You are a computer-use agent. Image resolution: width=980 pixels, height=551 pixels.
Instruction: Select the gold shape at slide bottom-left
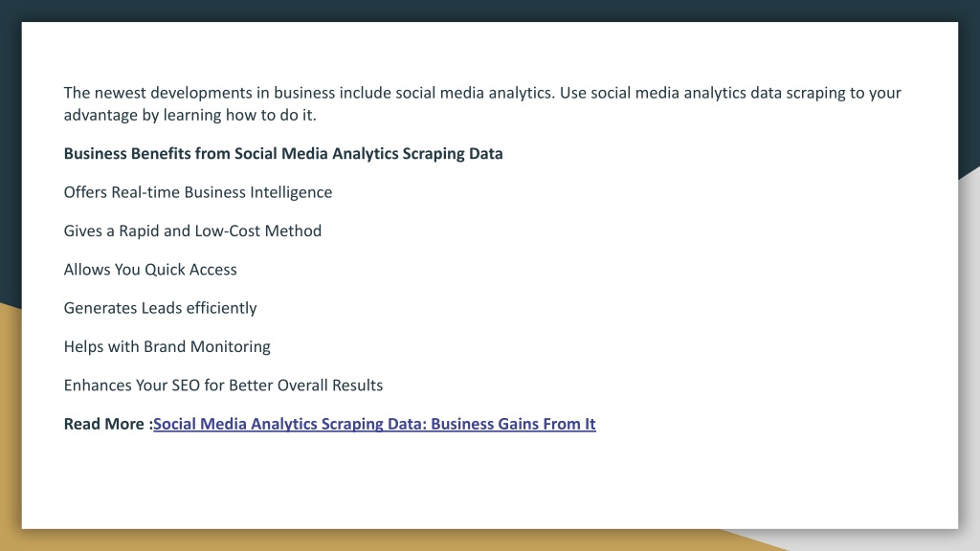tap(10, 425)
